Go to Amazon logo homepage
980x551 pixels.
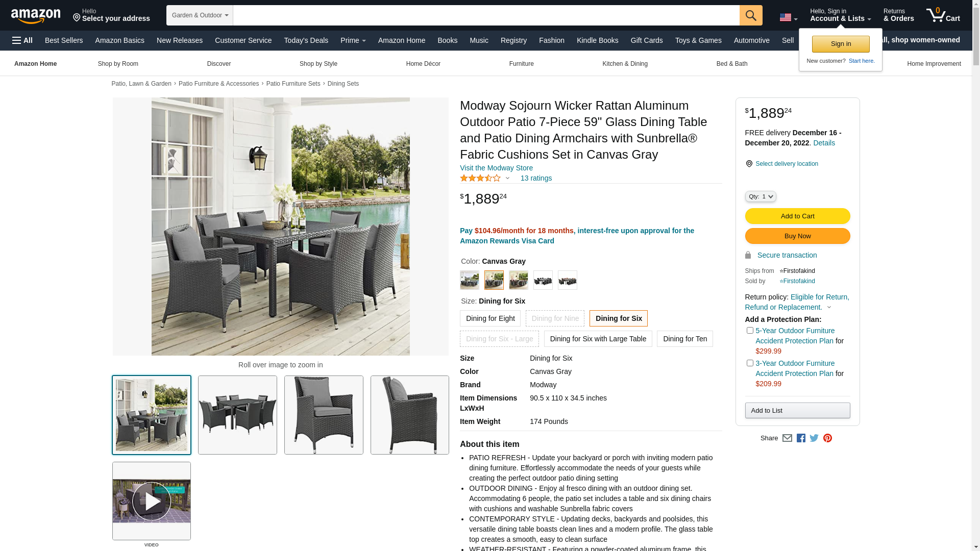[x=36, y=16]
